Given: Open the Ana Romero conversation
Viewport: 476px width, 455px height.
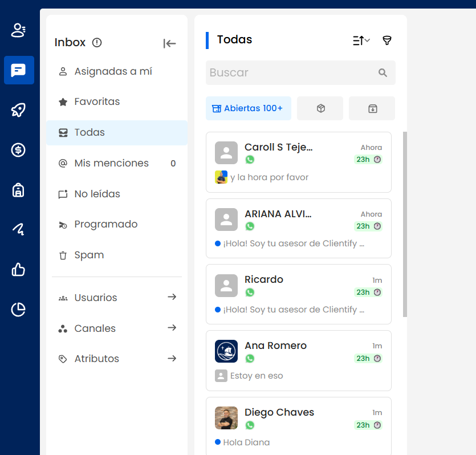Looking at the screenshot, I should [x=298, y=360].
